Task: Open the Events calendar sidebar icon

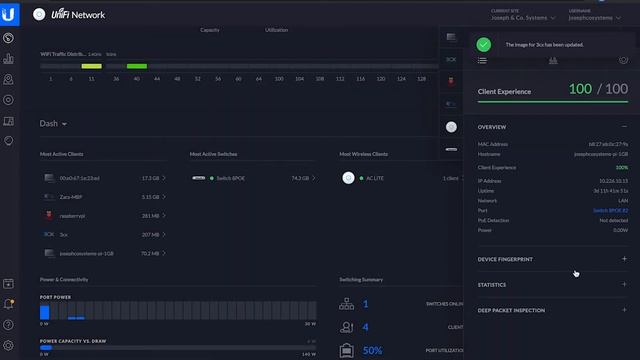Action: pos(8,283)
